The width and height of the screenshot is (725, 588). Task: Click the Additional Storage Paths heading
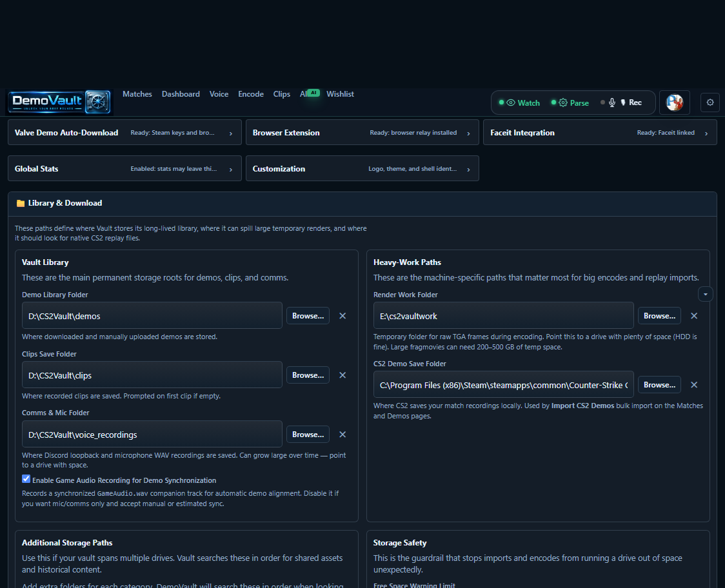tap(67, 543)
